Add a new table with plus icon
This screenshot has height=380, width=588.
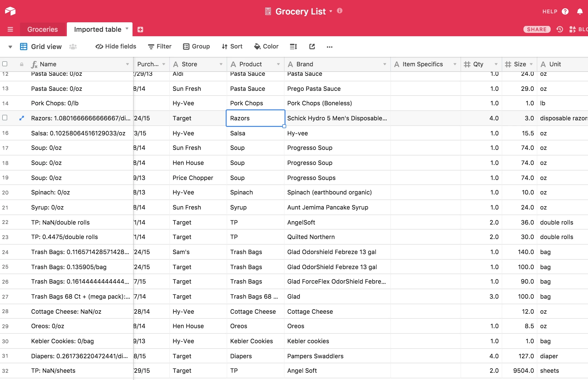(x=140, y=30)
